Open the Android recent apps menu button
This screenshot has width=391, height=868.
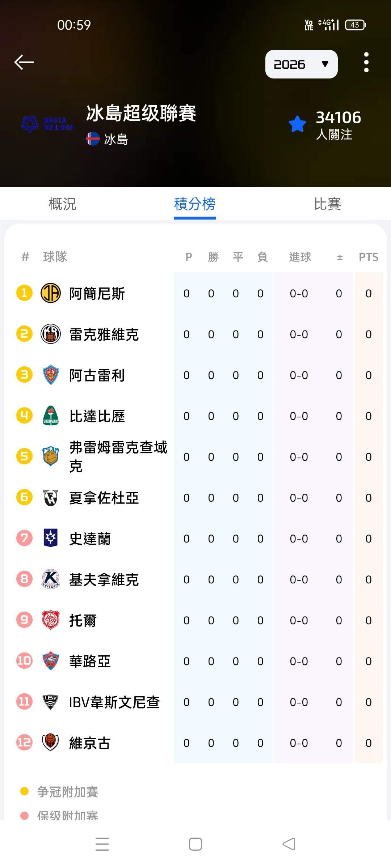tap(102, 844)
